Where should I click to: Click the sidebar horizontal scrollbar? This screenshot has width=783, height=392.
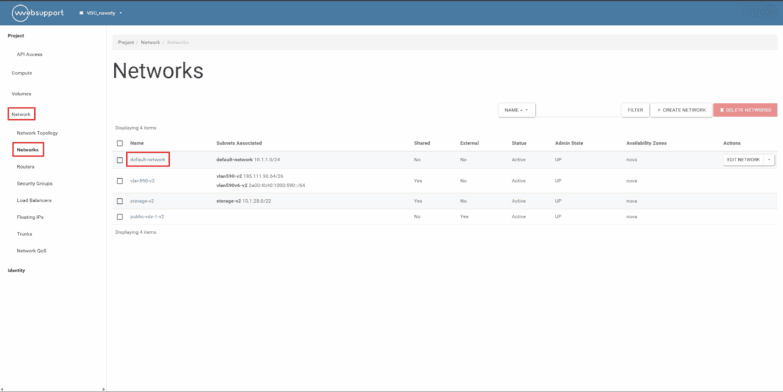pos(53,389)
